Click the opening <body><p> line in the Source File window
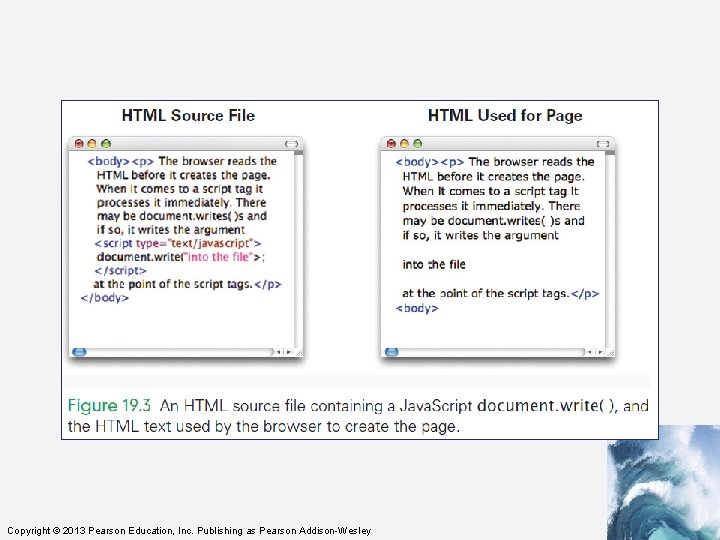The width and height of the screenshot is (720, 540). click(x=182, y=161)
